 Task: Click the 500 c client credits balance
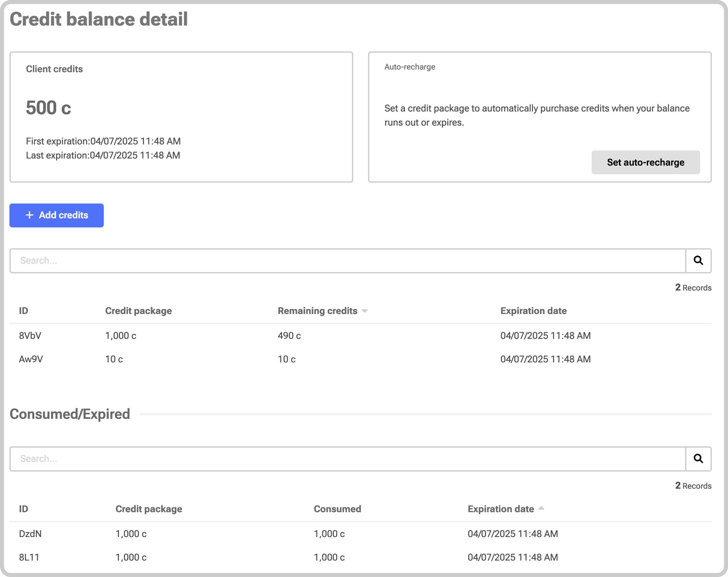(48, 108)
